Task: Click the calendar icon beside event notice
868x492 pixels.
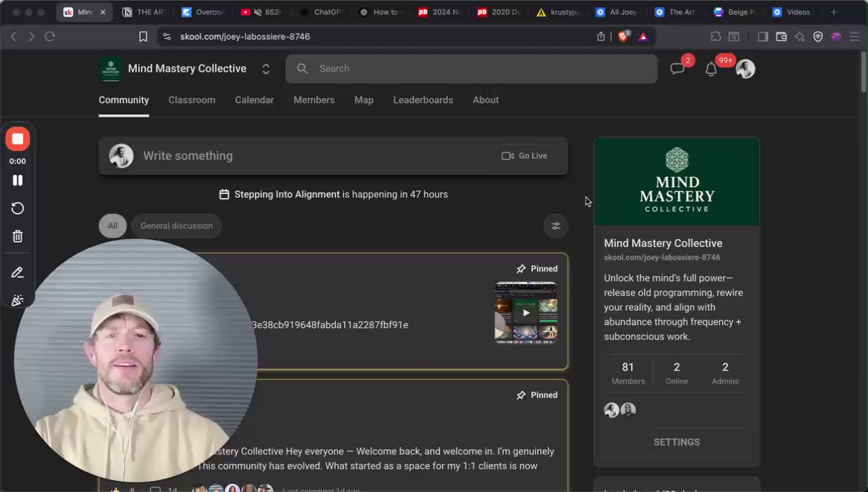Action: (224, 195)
